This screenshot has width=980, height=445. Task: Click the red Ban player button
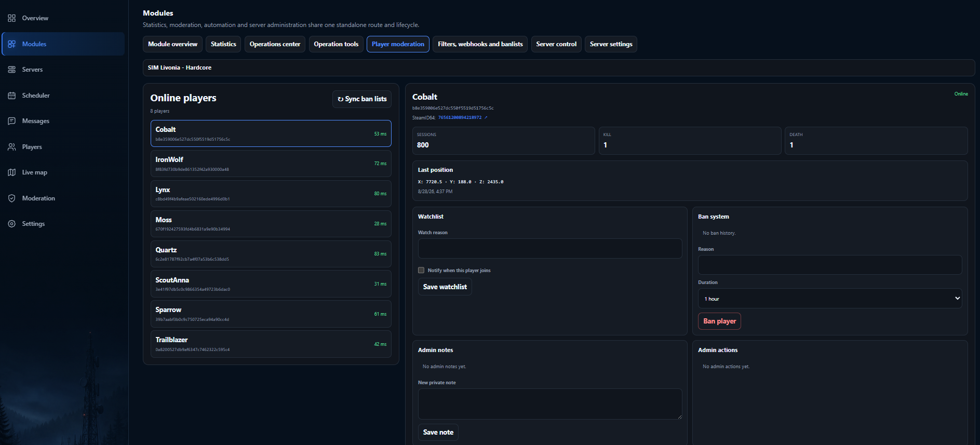719,321
